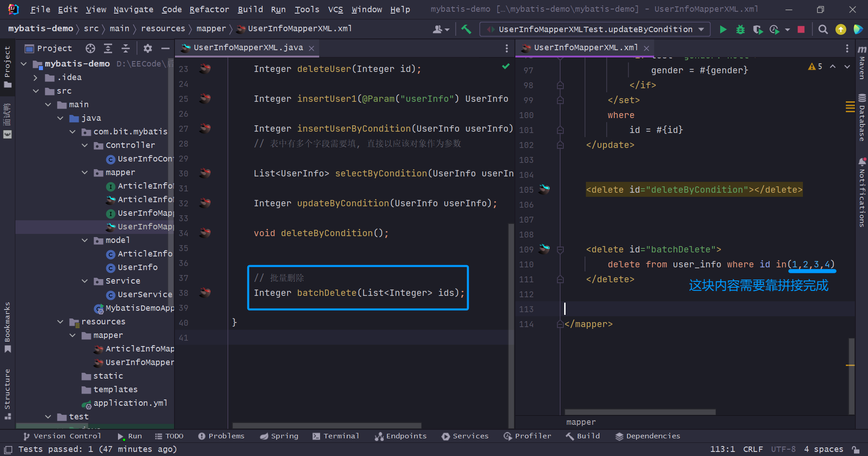Click gutter icon beside XML batchDelete line
The width and height of the screenshot is (868, 456).
pos(544,249)
